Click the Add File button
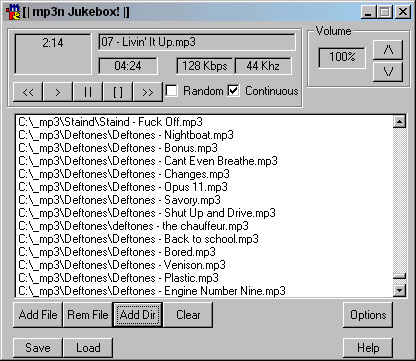The height and width of the screenshot is (361, 416). (38, 315)
